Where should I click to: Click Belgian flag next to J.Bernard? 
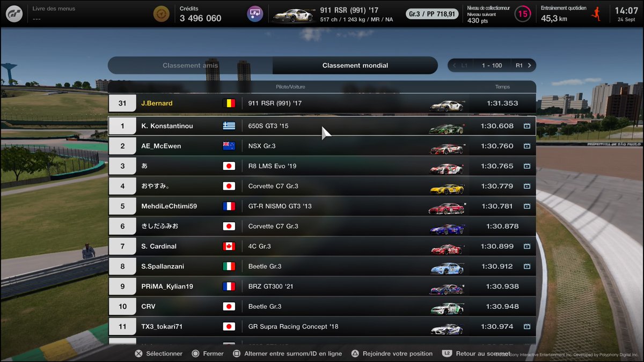pos(229,103)
